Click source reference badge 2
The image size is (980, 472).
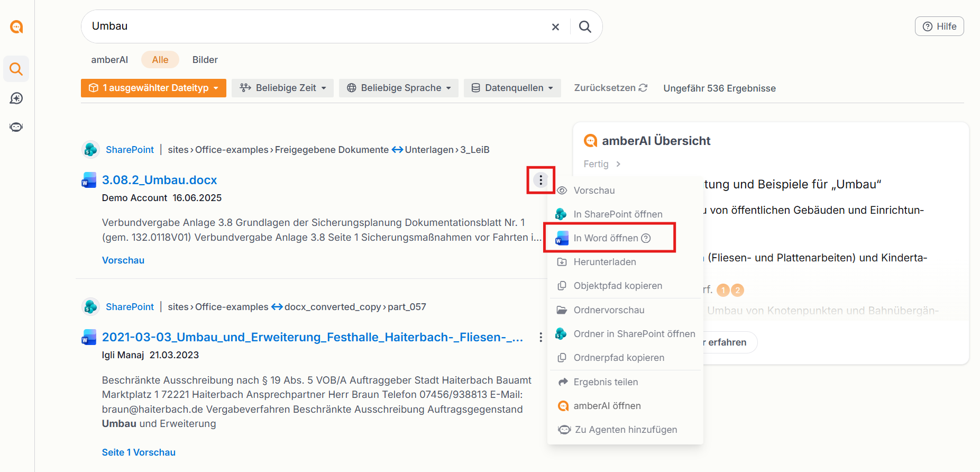737,290
